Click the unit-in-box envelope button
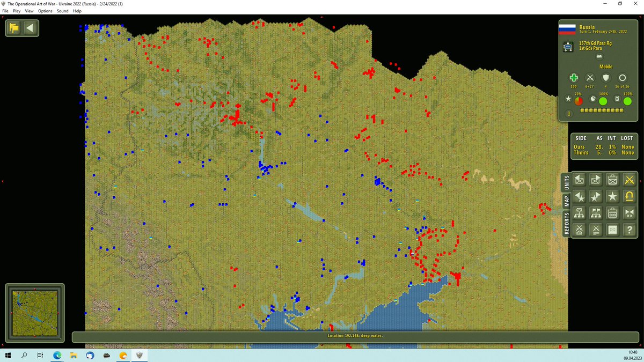 (x=613, y=180)
